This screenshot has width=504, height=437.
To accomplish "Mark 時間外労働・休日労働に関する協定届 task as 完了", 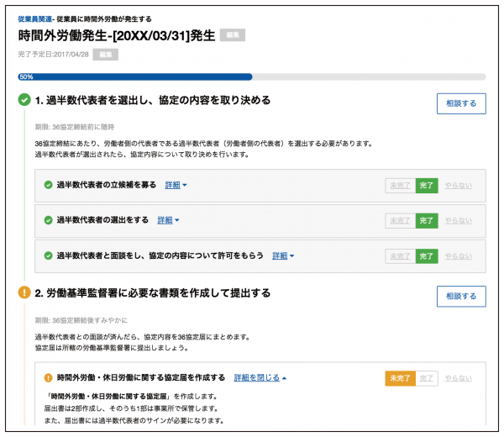I will coord(428,379).
